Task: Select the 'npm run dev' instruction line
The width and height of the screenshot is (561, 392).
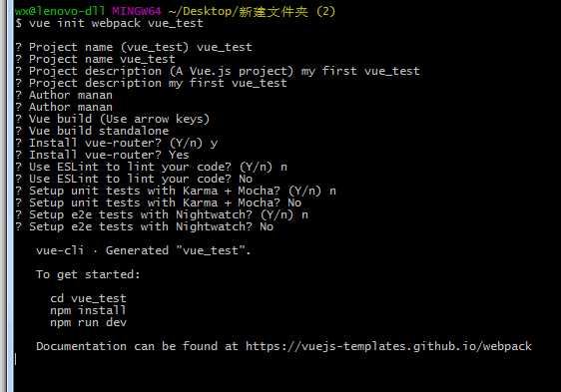Action: click(x=88, y=322)
